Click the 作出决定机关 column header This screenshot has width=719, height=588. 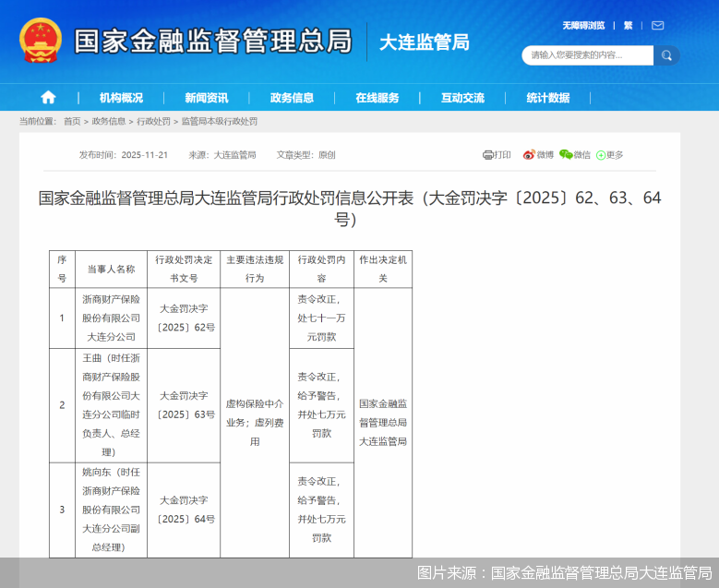coord(383,270)
